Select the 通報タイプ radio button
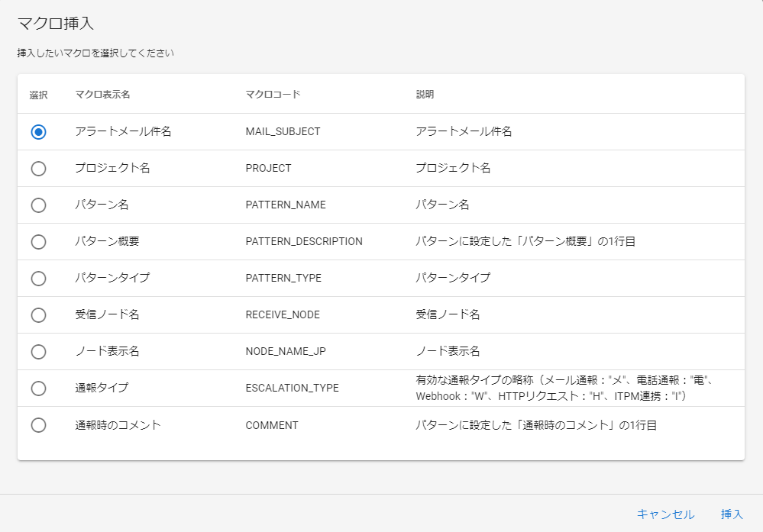 click(39, 388)
